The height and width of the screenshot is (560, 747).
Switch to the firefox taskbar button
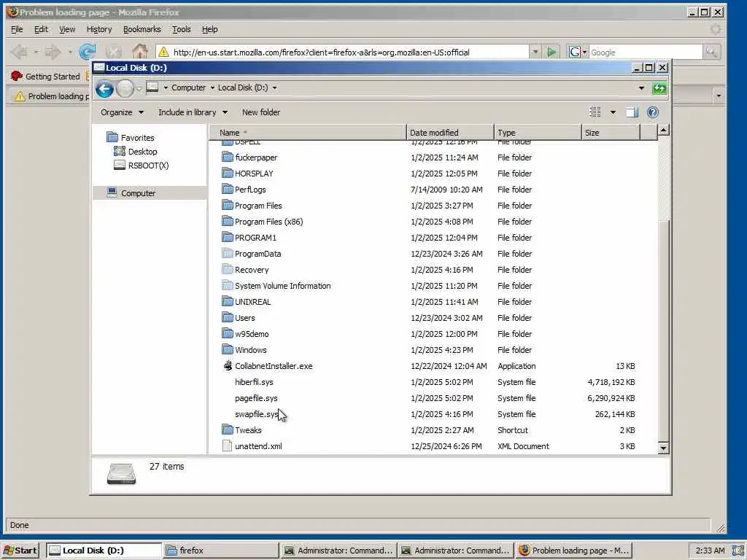[x=220, y=551]
